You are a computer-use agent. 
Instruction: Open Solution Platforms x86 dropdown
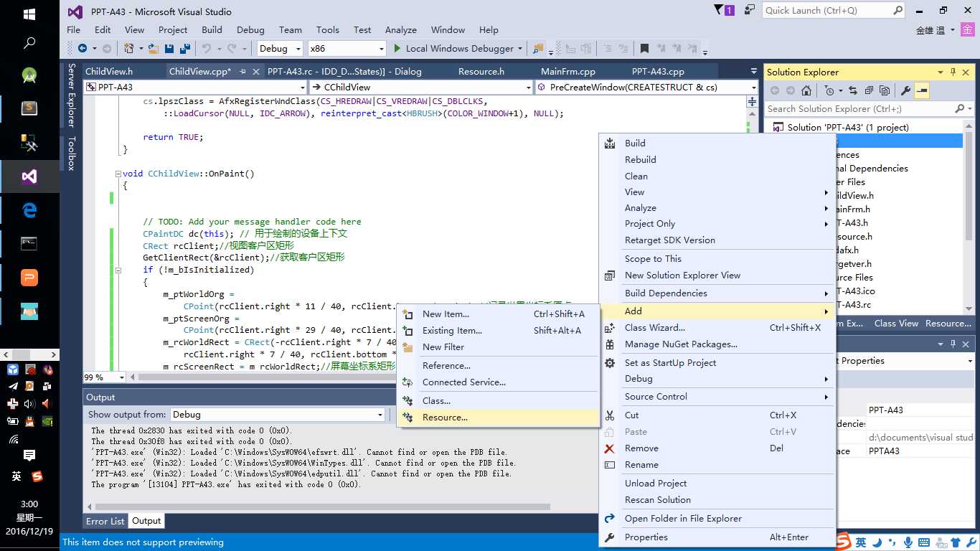coord(382,49)
